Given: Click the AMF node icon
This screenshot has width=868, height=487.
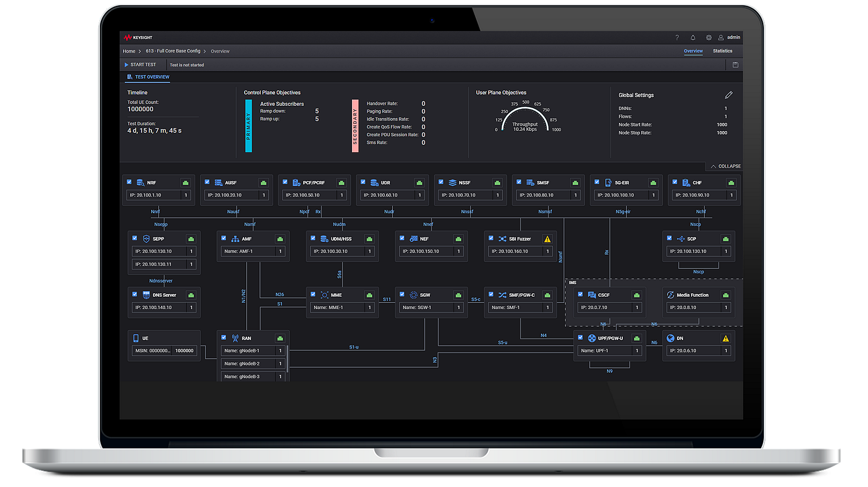Looking at the screenshot, I should 235,239.
